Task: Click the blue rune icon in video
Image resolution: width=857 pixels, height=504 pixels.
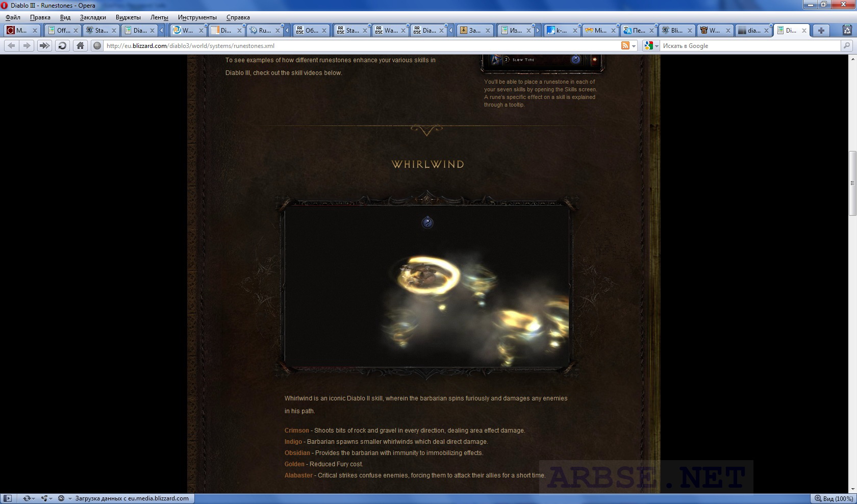Action: 427,222
